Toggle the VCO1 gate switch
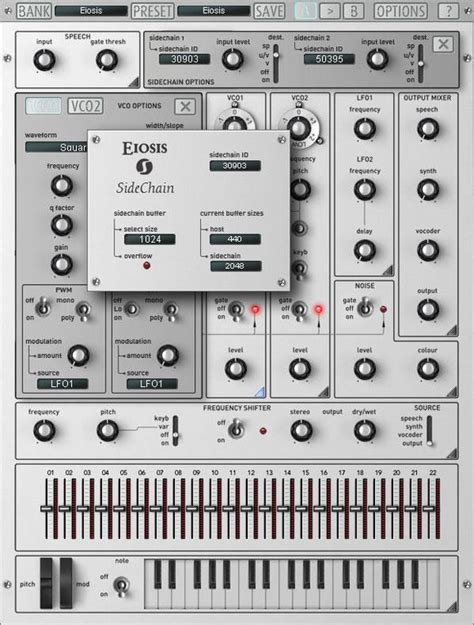The width and height of the screenshot is (474, 625). click(x=237, y=311)
